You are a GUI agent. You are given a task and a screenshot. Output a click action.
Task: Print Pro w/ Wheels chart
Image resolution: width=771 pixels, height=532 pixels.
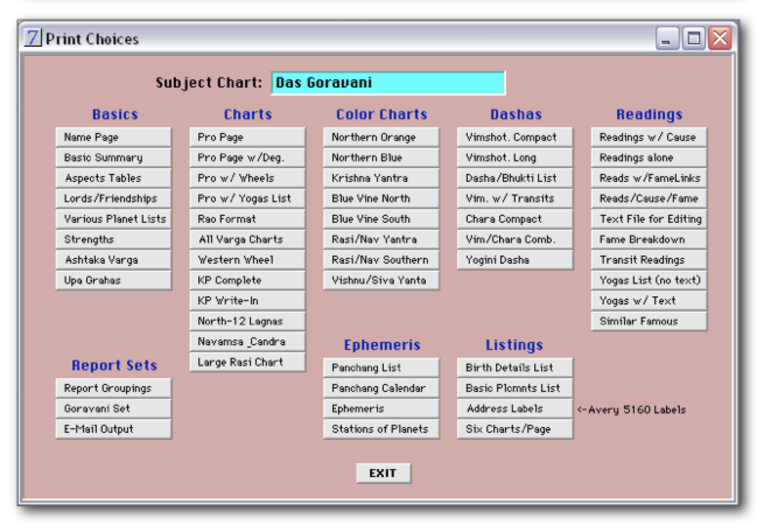tap(247, 178)
